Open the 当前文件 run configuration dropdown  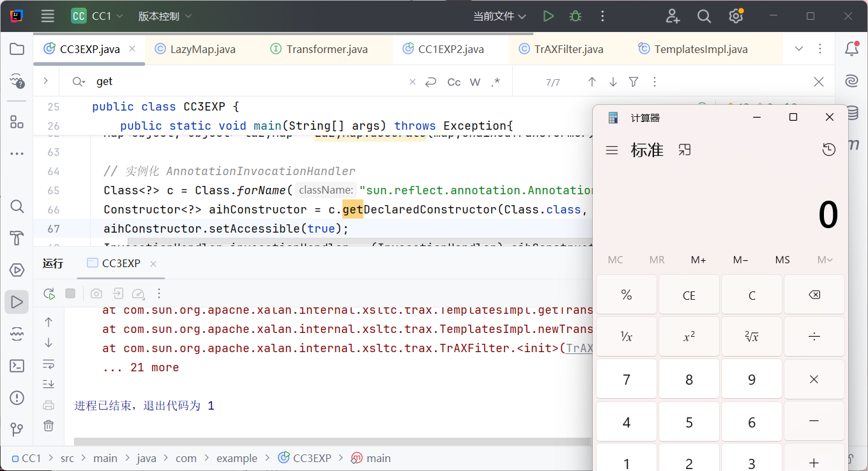click(499, 17)
